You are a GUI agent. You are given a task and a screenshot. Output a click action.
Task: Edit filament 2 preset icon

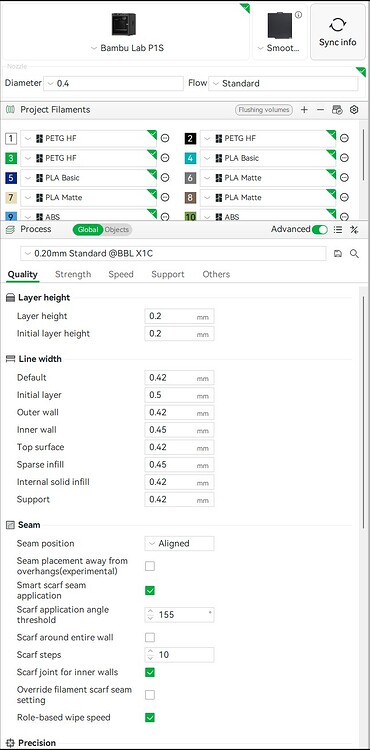pyautogui.click(x=344, y=138)
